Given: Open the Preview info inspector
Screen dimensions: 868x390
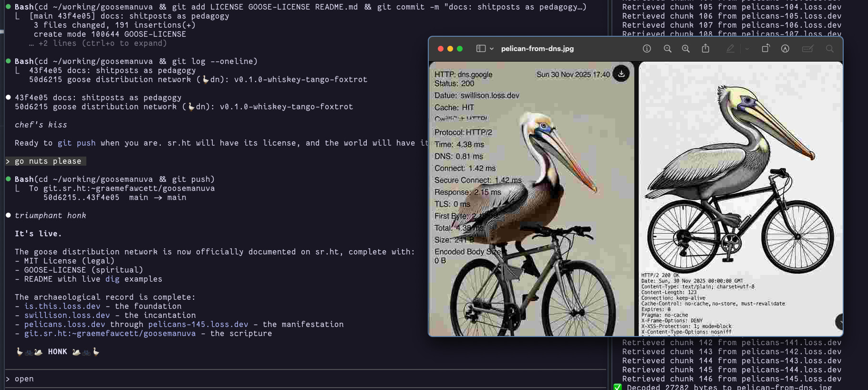Looking at the screenshot, I should pos(647,49).
